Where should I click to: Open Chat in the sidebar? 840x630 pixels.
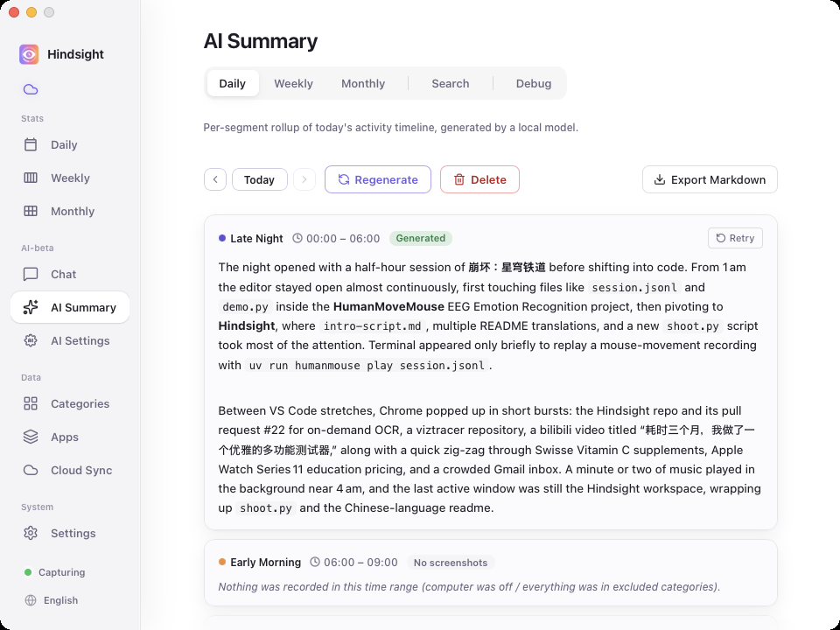(70, 274)
